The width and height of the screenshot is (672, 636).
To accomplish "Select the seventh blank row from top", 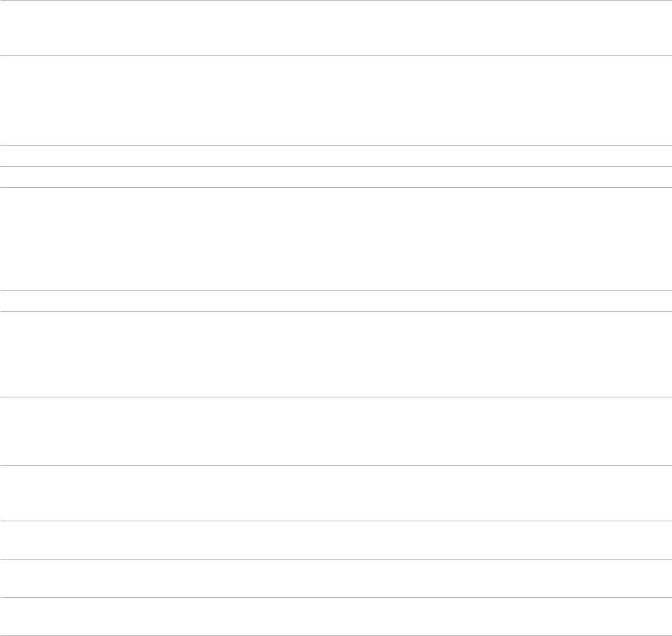I will pos(336,354).
